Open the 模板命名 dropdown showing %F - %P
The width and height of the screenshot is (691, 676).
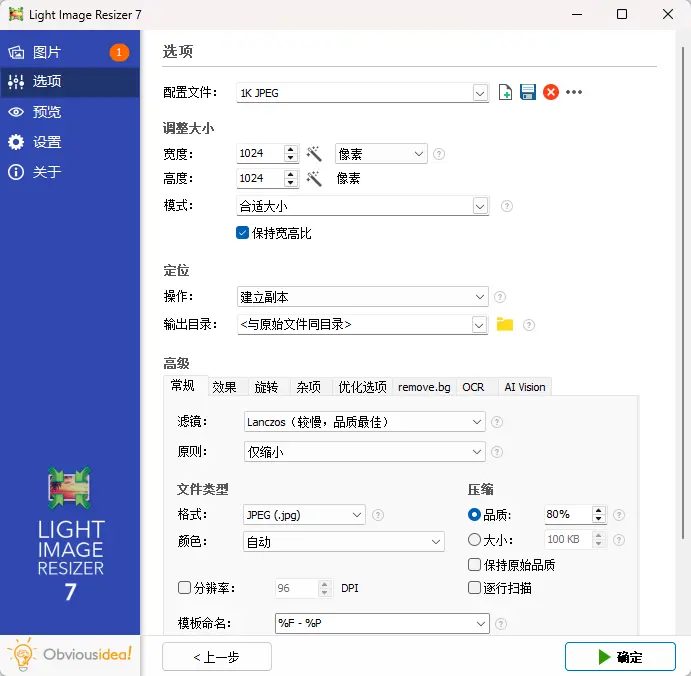382,624
